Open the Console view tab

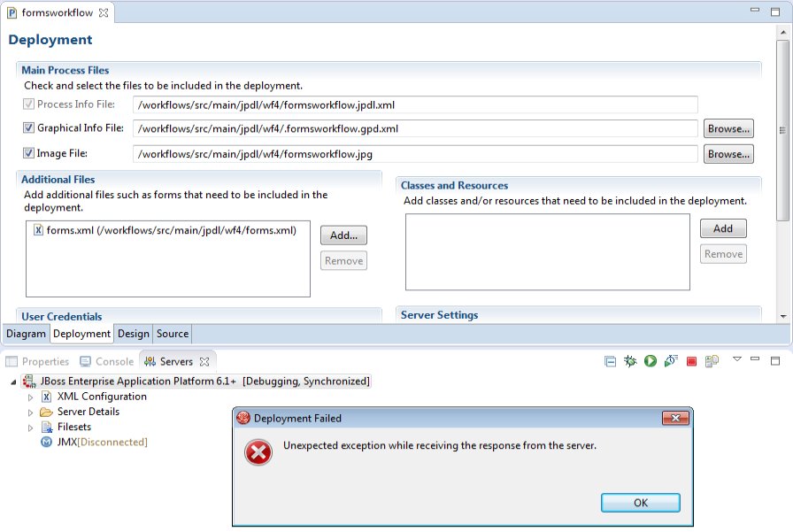pos(107,361)
